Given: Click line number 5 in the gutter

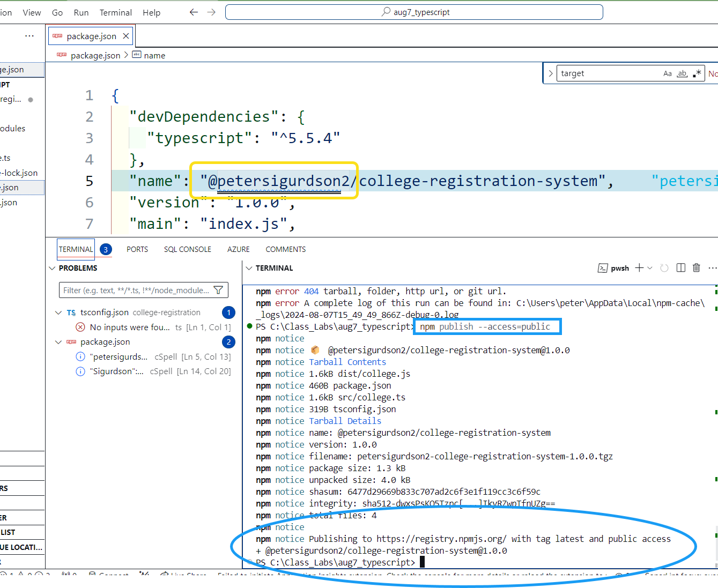Looking at the screenshot, I should pyautogui.click(x=90, y=181).
